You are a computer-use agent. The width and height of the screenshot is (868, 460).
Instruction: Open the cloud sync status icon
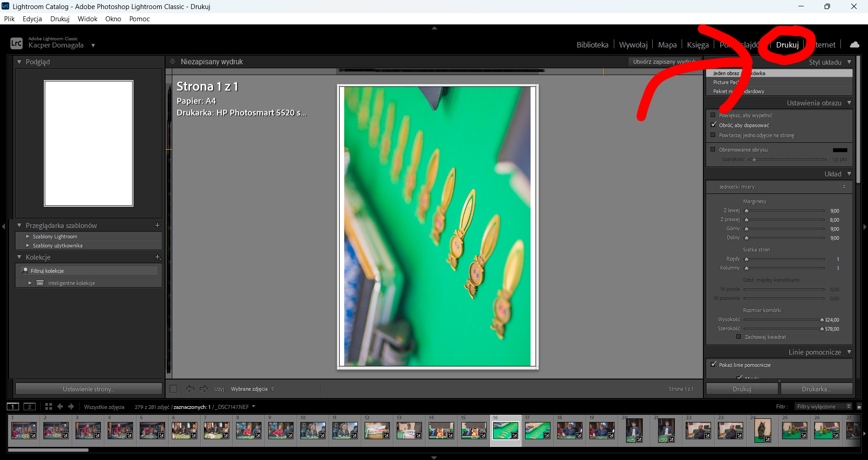point(854,44)
